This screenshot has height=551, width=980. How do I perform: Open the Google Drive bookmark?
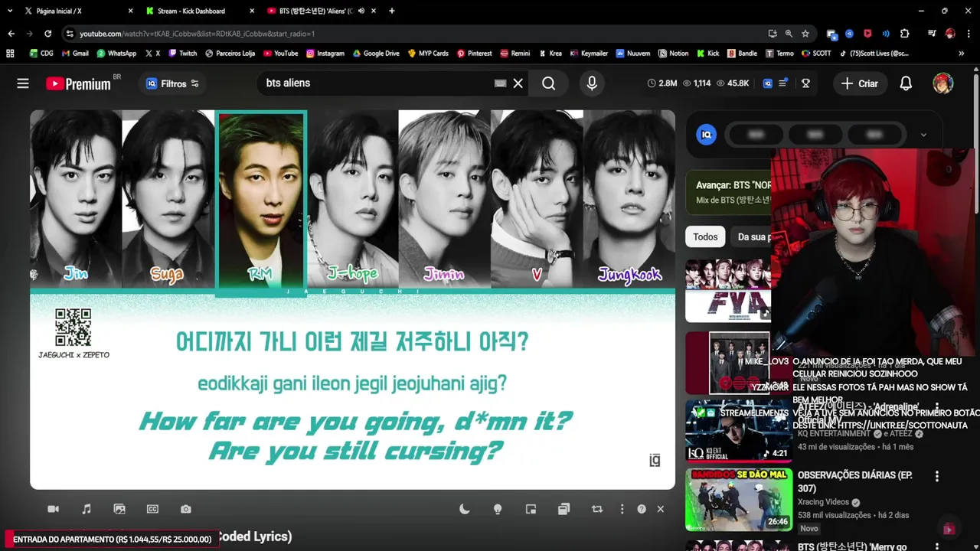(376, 54)
